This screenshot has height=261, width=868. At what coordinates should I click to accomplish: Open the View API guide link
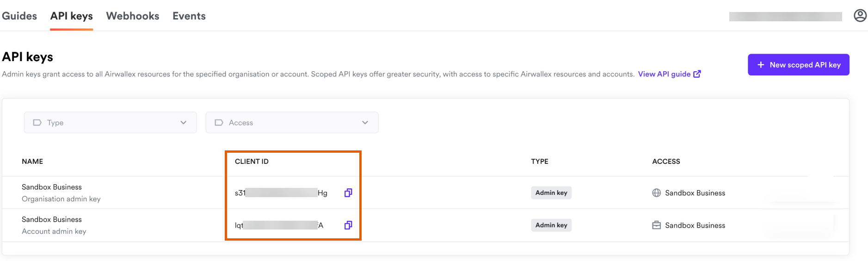[664, 74]
